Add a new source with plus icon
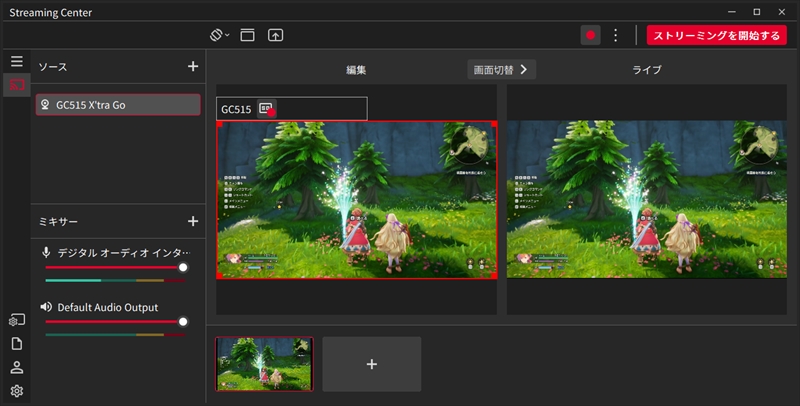The image size is (800, 406). [x=193, y=66]
